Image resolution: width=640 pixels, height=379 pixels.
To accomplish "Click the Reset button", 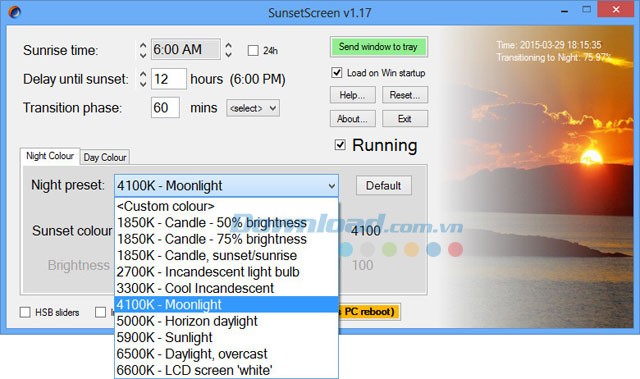I will coord(405,95).
